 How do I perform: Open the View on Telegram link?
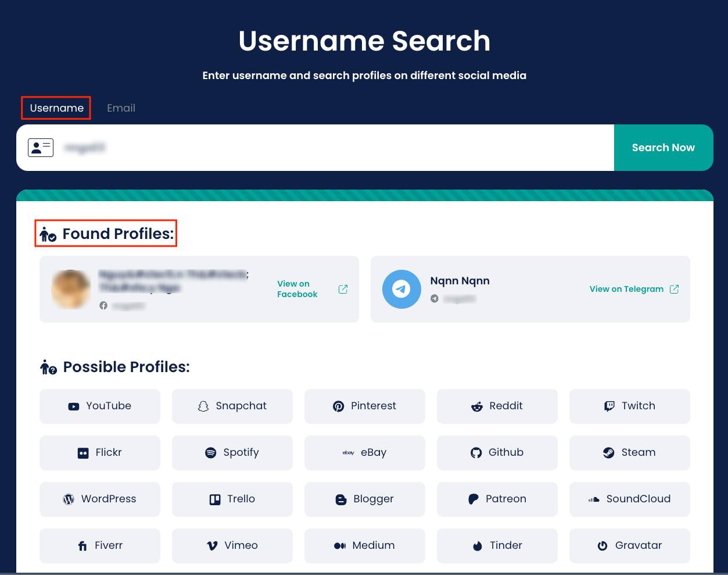tap(626, 289)
